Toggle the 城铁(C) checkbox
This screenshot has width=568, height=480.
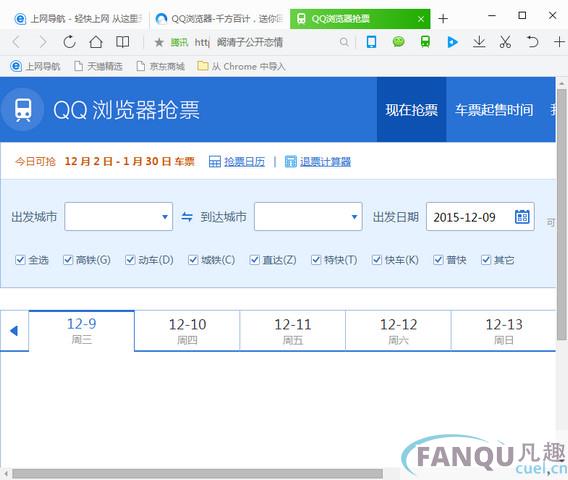point(193,260)
